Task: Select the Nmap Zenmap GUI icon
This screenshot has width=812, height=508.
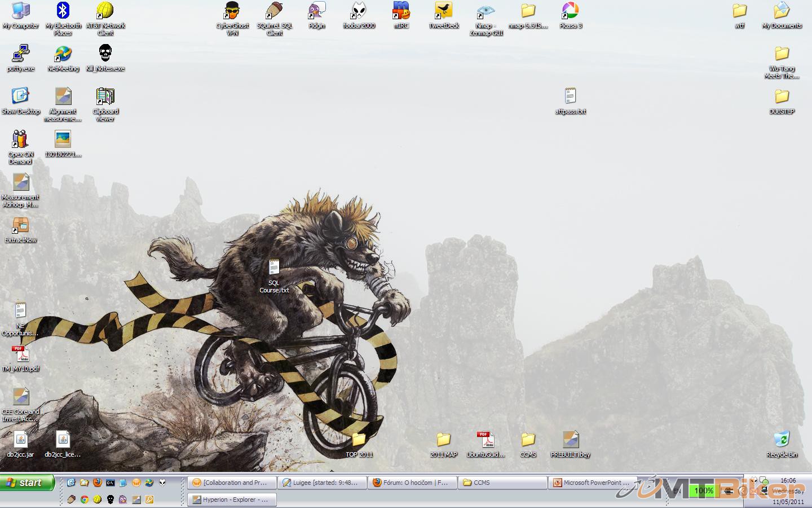Action: [x=486, y=11]
